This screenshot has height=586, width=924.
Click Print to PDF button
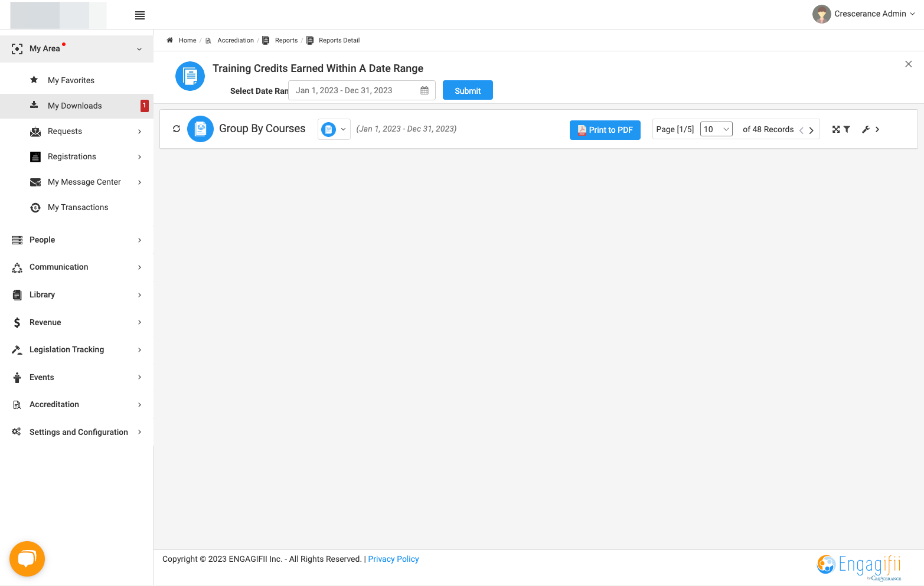605,130
